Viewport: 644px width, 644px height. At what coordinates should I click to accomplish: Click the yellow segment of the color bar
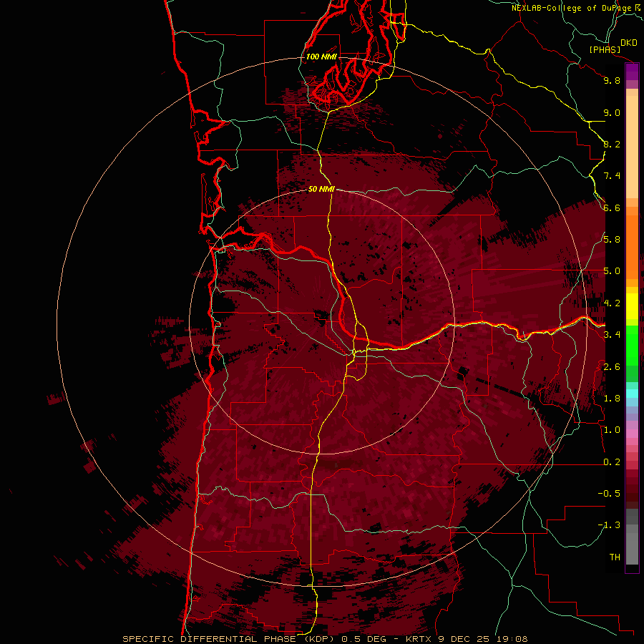pos(632,306)
